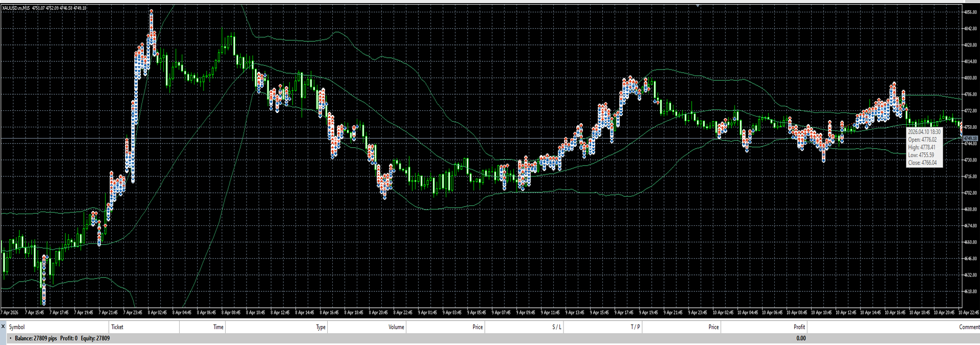This screenshot has height=345, width=980.
Task: Click the current price label 4749.18 on the price axis
Action: (x=970, y=139)
